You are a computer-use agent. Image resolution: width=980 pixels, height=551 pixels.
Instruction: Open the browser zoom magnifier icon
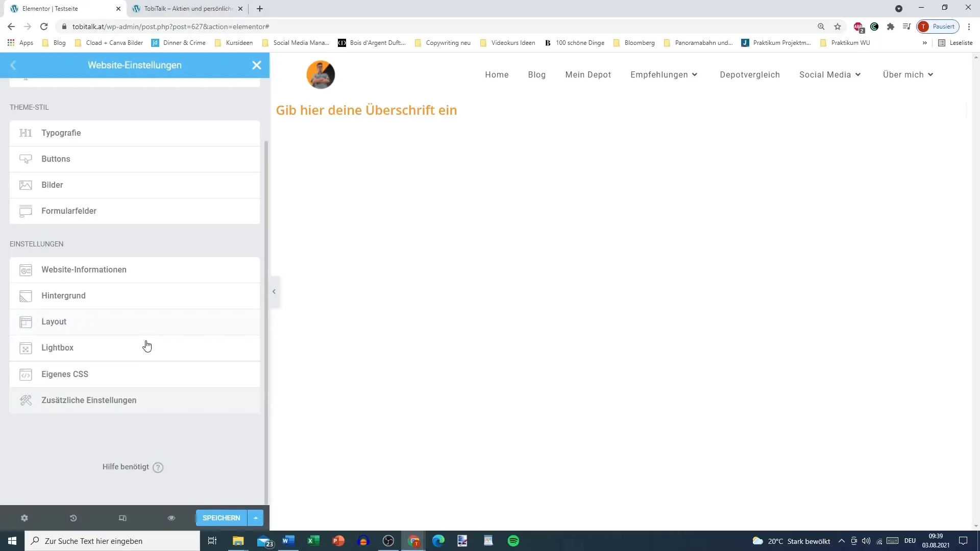[821, 27]
